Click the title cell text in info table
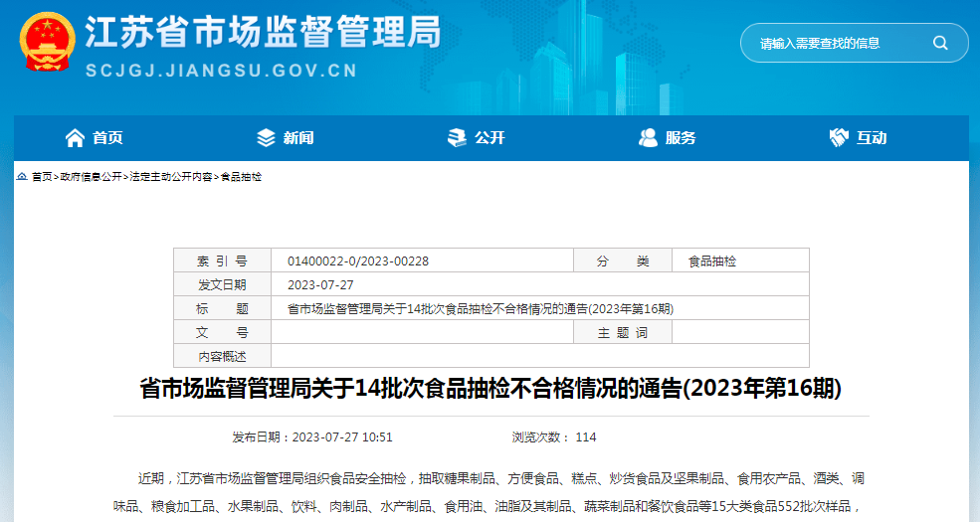Viewport: 980px width, 522px height. click(x=480, y=308)
